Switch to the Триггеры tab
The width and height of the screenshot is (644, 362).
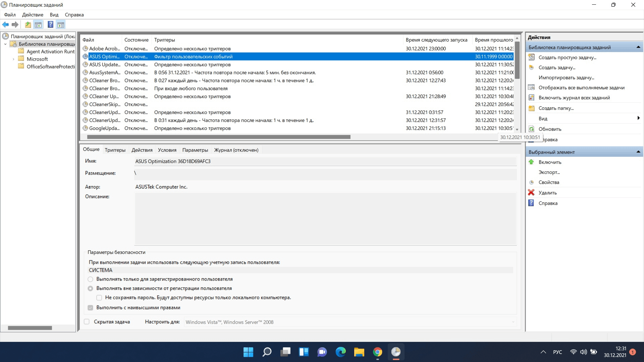[115, 150]
